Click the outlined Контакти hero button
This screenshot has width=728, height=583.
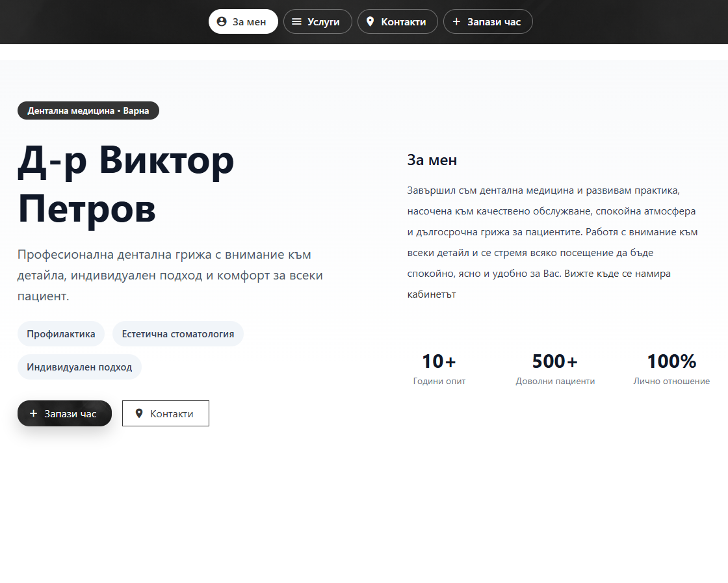pyautogui.click(x=166, y=413)
